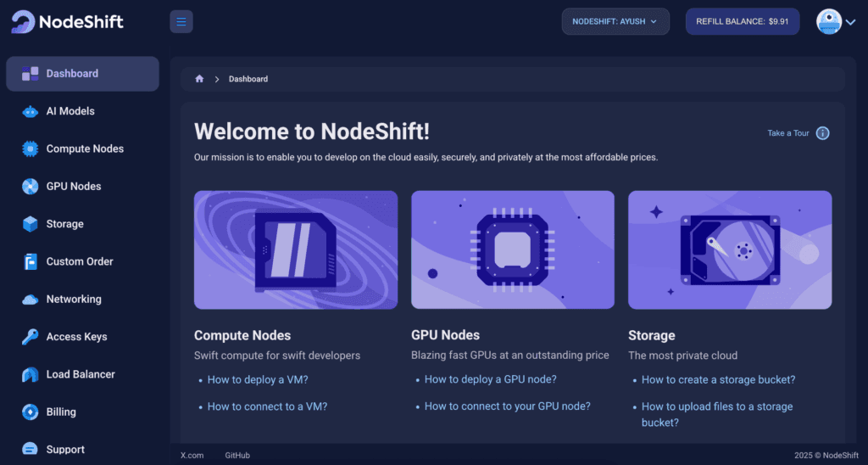Screen dimensions: 868x465
Task: Click the AI Models robot icon
Action: pos(31,111)
